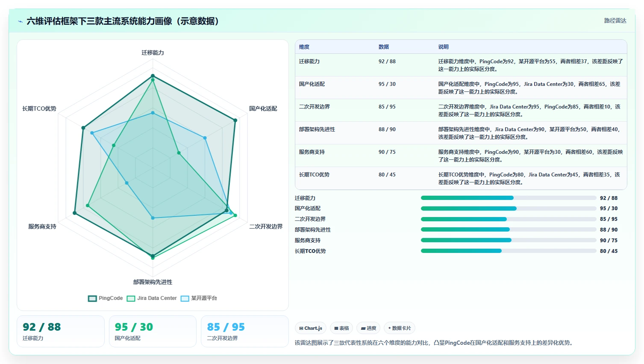Toggle Jira Data Center legend swatch

pyautogui.click(x=131, y=299)
